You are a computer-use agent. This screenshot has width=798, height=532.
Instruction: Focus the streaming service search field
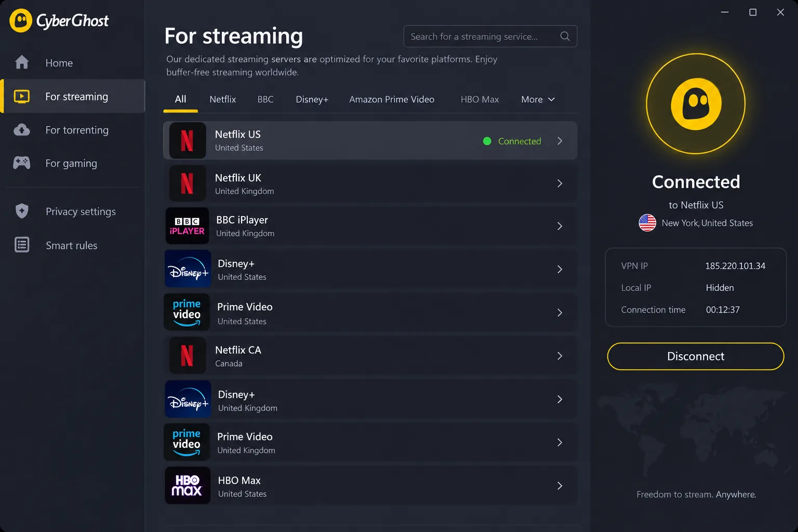pos(490,36)
